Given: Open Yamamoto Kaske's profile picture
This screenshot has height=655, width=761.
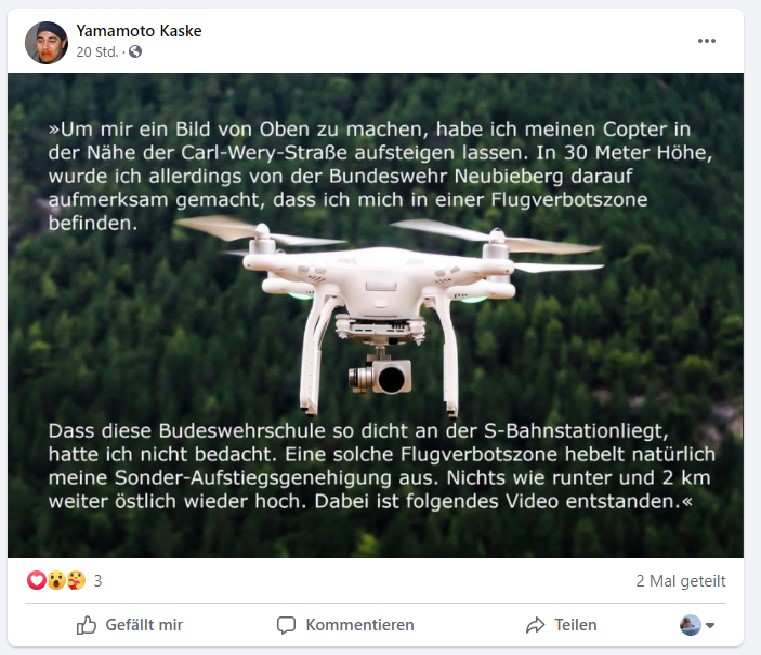Looking at the screenshot, I should coord(46,42).
